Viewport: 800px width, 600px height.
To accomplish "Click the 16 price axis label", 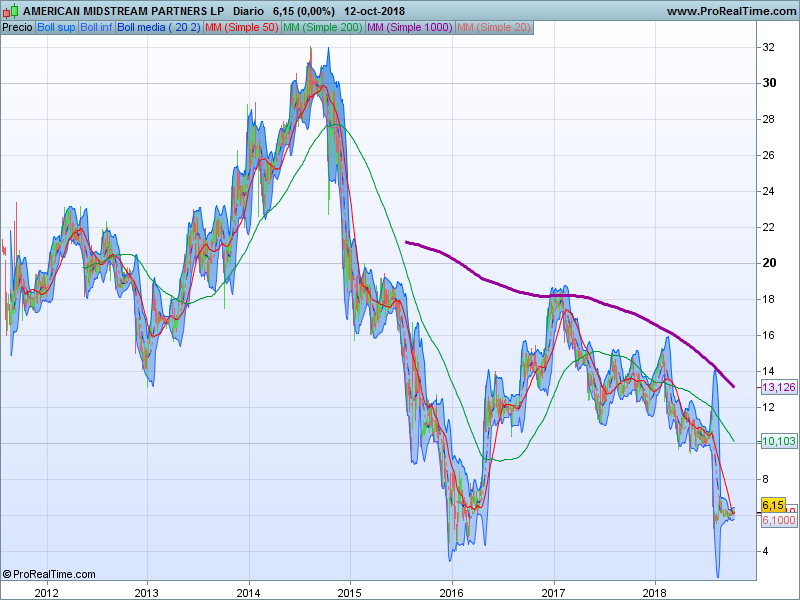I will tap(768, 335).
